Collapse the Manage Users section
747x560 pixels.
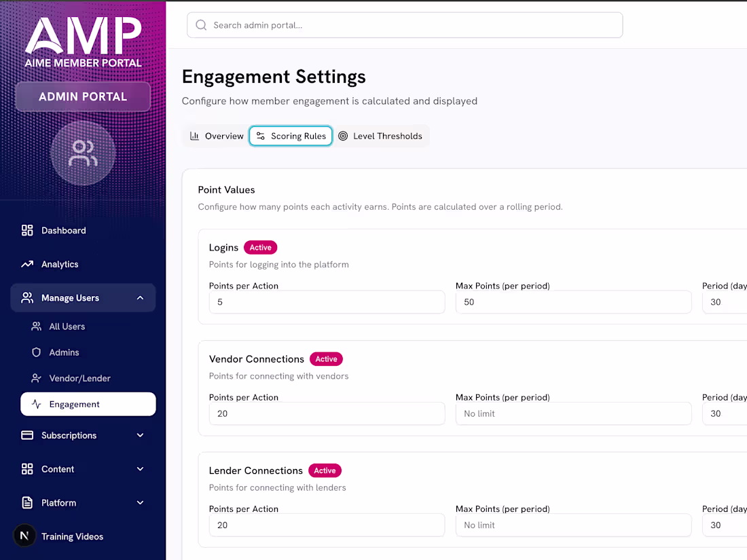pos(140,298)
